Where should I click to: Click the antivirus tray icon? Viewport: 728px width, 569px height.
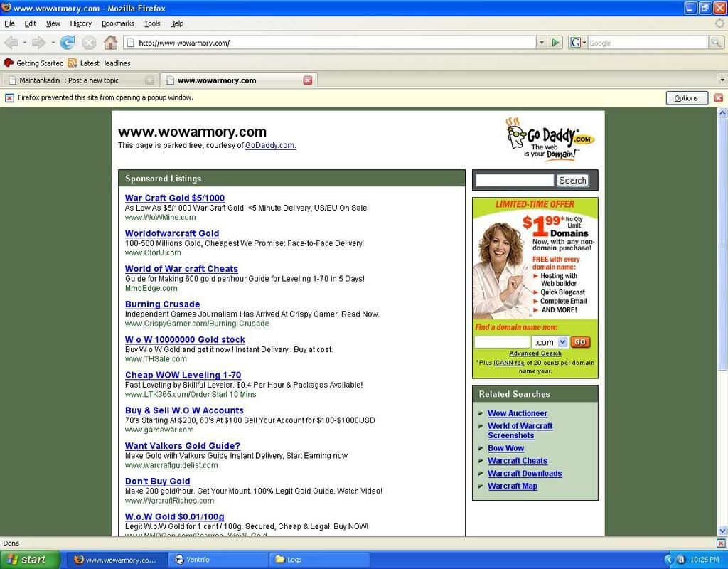click(681, 560)
